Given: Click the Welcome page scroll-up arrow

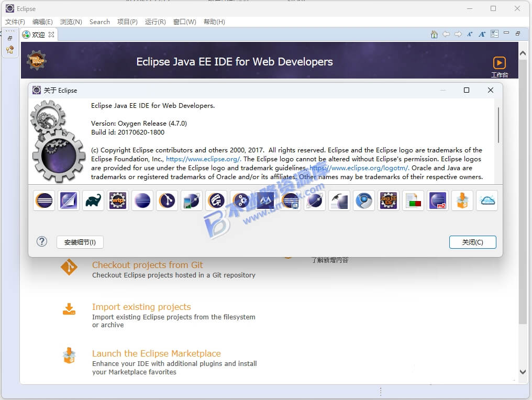Looking at the screenshot, I should [x=523, y=53].
